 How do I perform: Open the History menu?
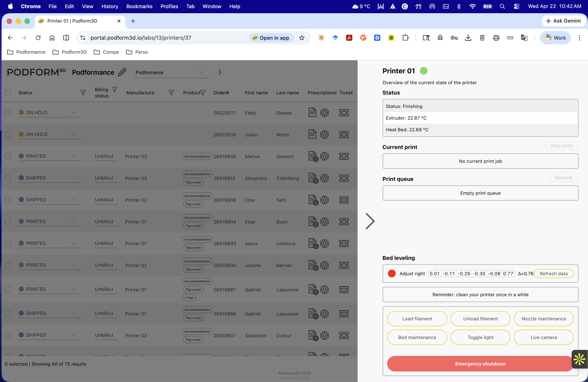110,6
